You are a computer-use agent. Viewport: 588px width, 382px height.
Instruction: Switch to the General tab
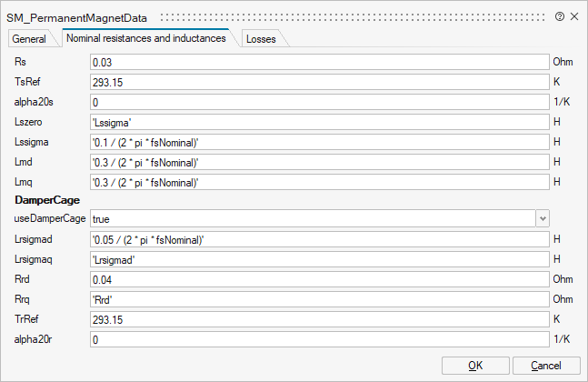tap(29, 39)
